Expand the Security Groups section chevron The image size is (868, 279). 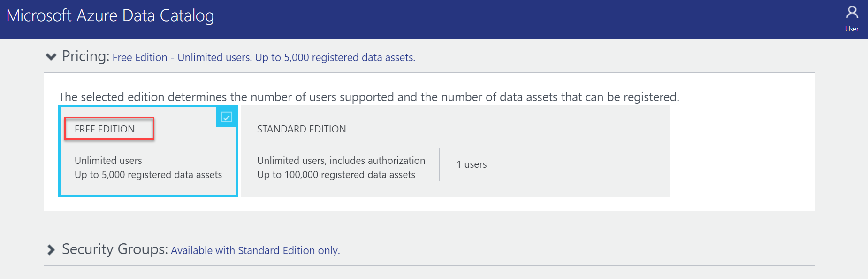click(x=51, y=250)
